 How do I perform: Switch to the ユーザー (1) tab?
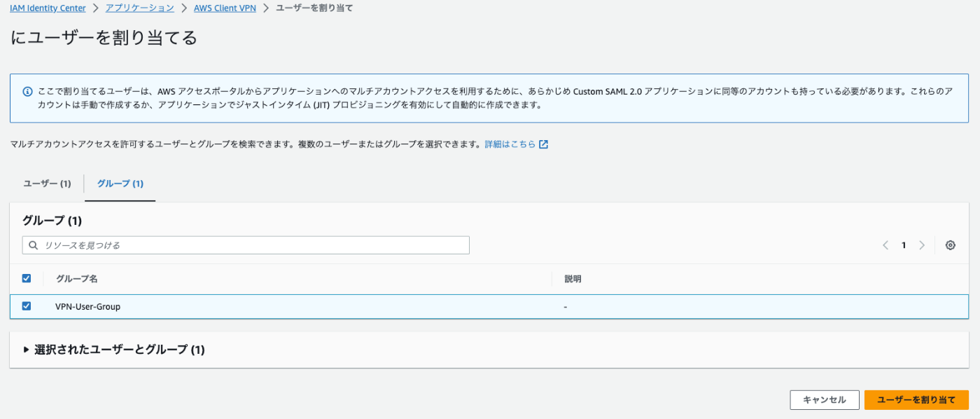[48, 184]
